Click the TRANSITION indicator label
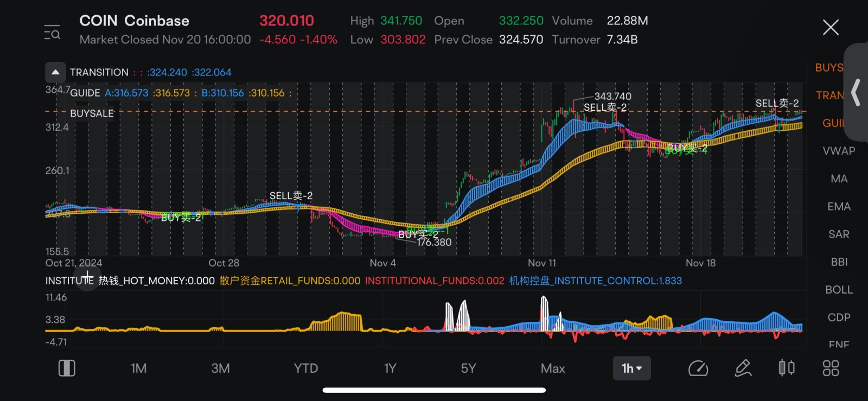 (x=99, y=72)
